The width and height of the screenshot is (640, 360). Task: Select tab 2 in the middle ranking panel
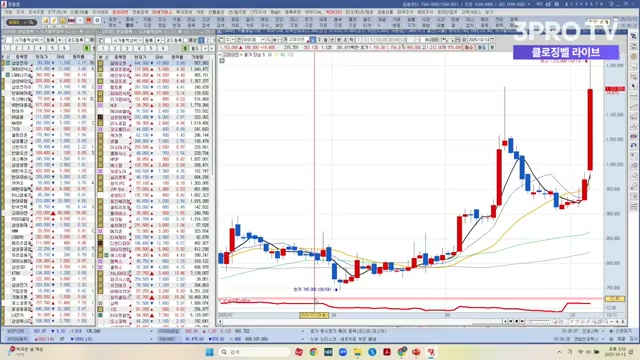[115, 48]
